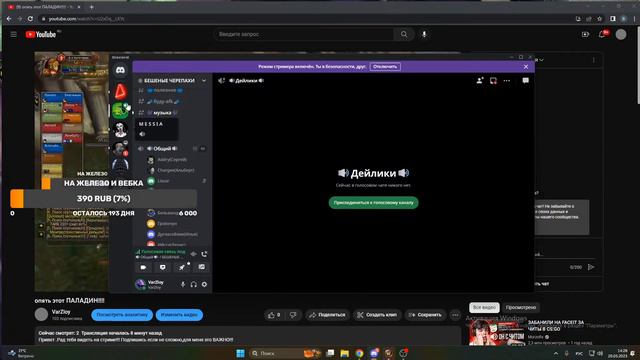Toggle Discord headphones deafen
The height and width of the screenshot is (360, 640).
point(193,284)
